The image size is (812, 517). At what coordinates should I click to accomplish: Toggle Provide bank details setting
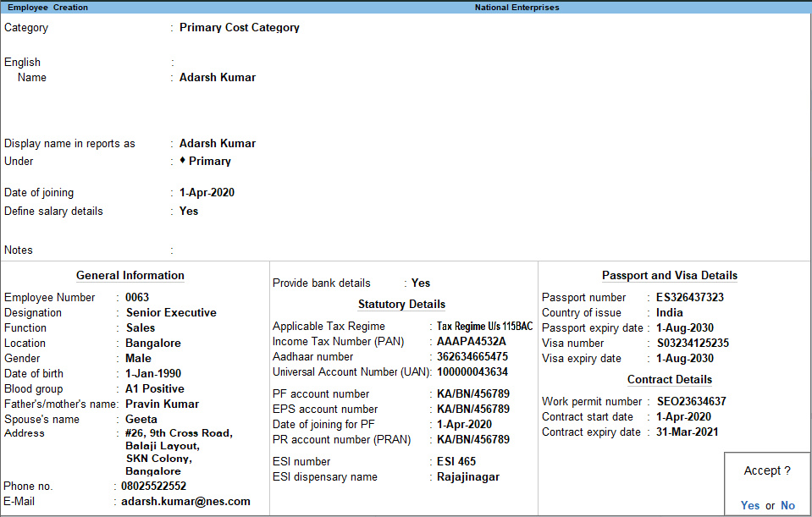420,283
